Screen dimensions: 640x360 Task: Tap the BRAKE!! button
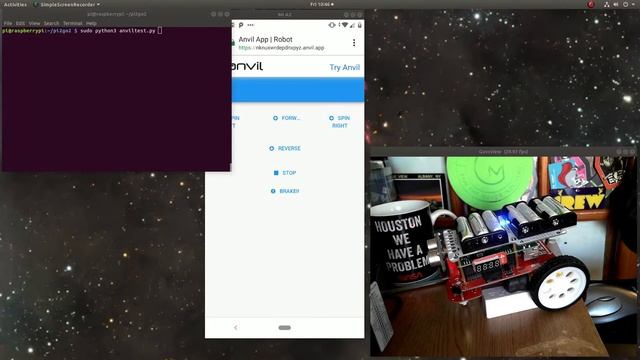(285, 191)
